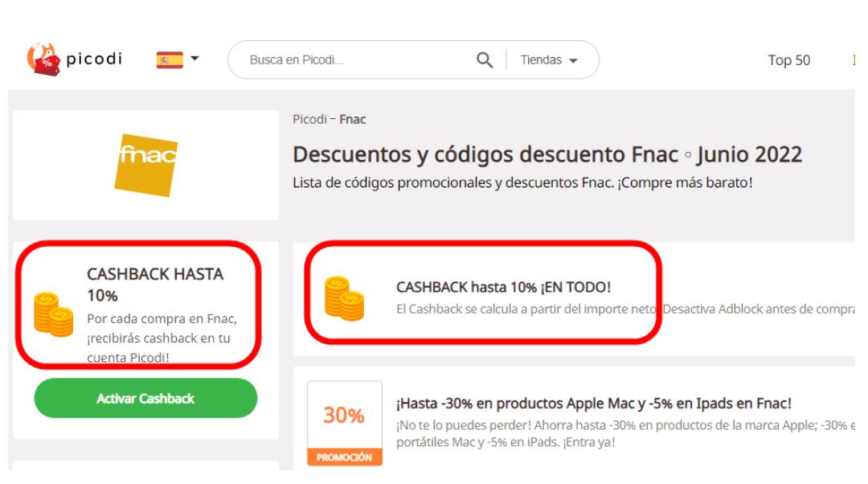Click the Spanish flag icon
This screenshot has width=868, height=484.
click(170, 59)
